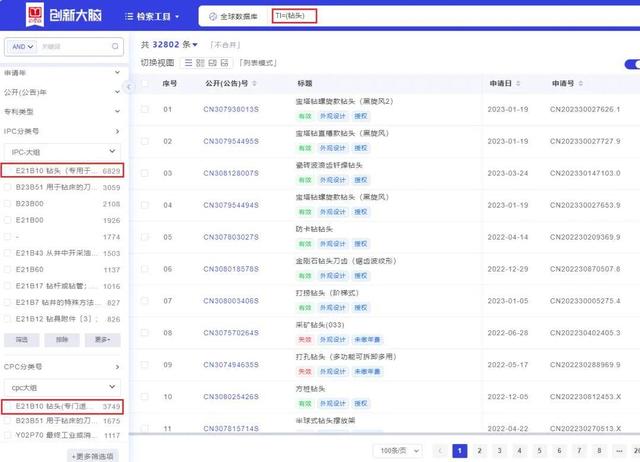
Task: Go to page 2 of results
Action: pyautogui.click(x=481, y=450)
